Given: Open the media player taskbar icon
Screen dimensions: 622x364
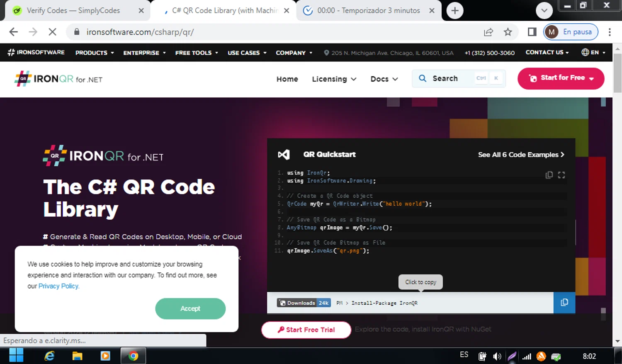Looking at the screenshot, I should (x=105, y=356).
